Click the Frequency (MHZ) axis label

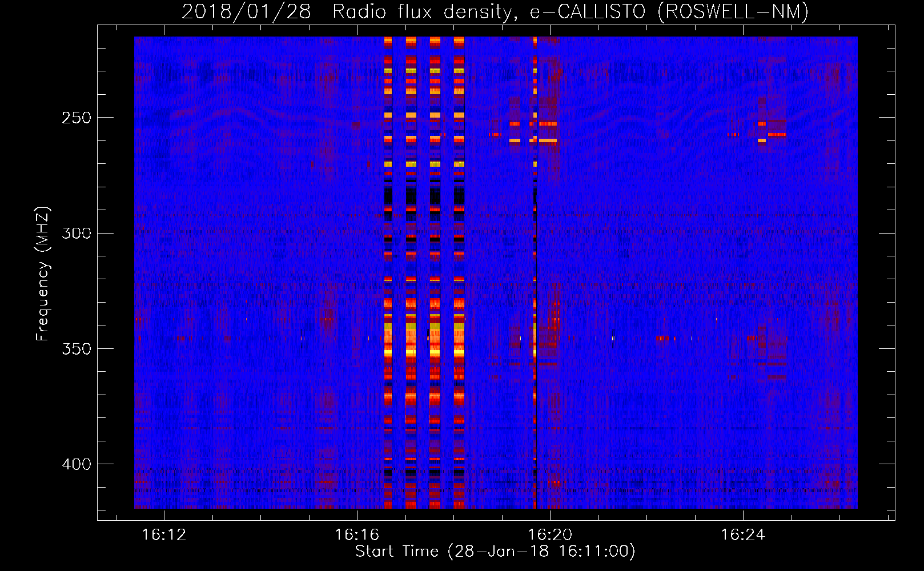(x=43, y=274)
